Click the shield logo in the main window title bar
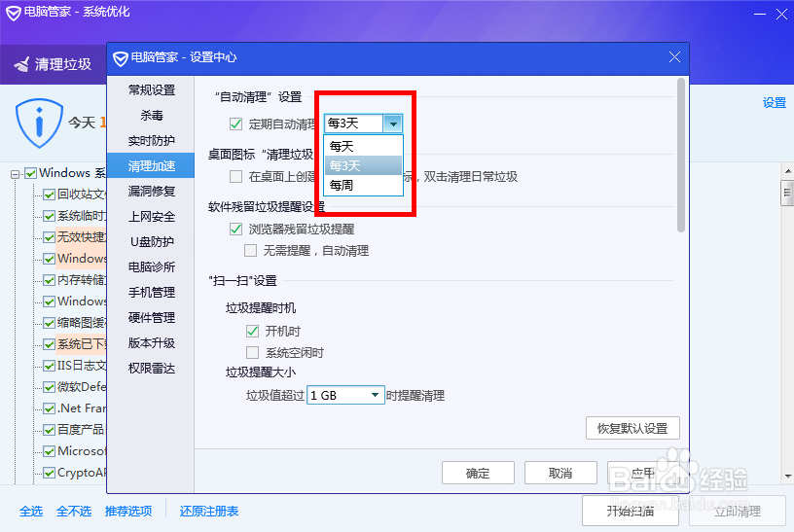 (14, 14)
